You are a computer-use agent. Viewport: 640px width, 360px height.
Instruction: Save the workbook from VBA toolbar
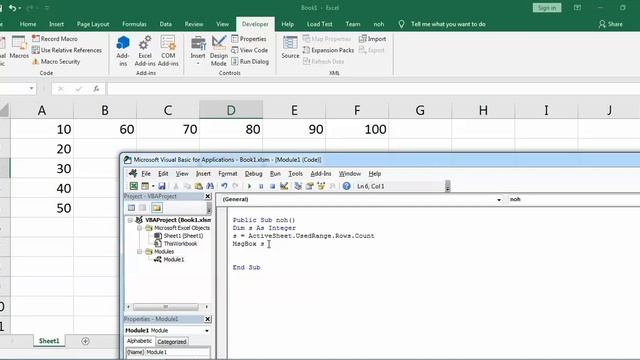point(162,186)
